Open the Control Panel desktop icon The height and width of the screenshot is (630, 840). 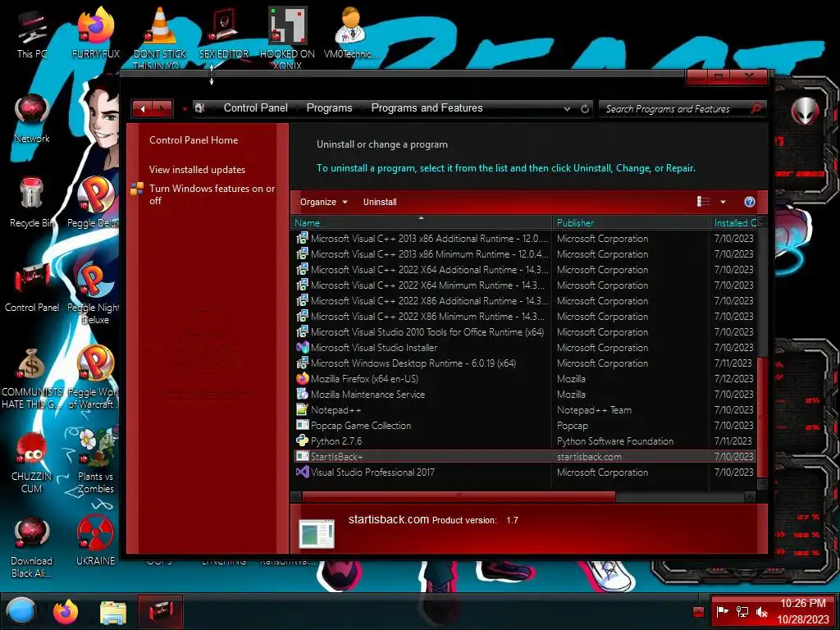coord(32,288)
